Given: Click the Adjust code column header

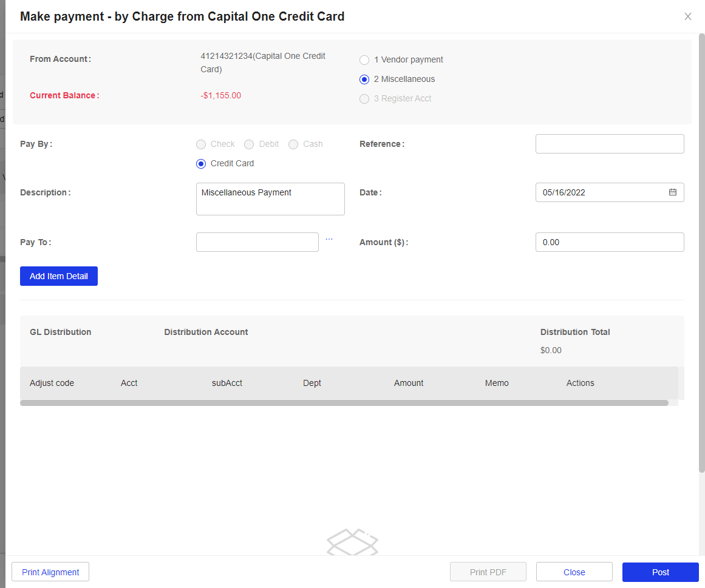Looking at the screenshot, I should [52, 383].
